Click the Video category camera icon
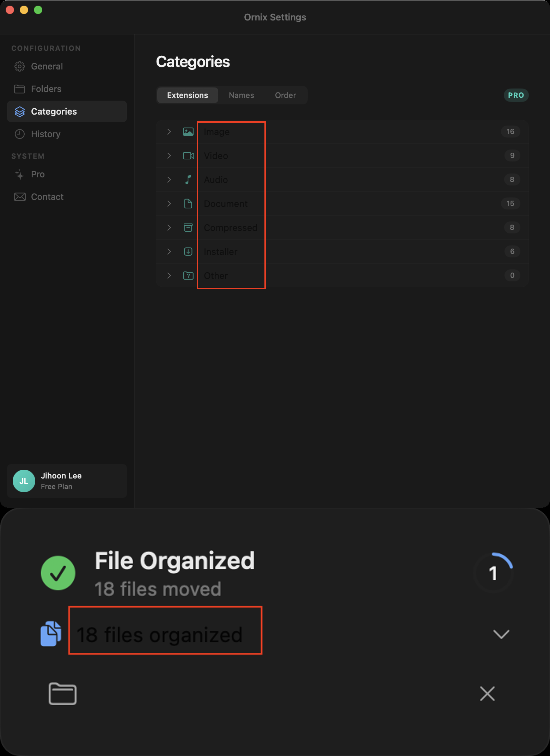This screenshot has width=550, height=756. click(188, 156)
